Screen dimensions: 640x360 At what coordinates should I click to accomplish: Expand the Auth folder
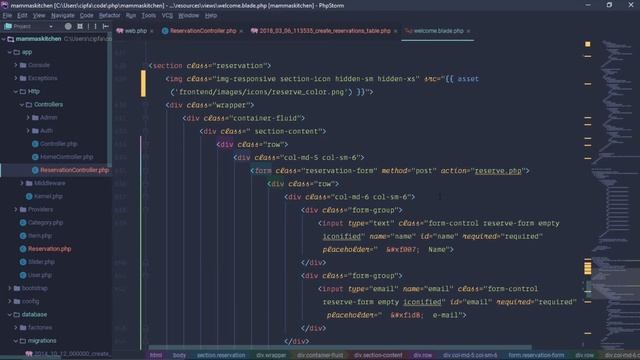click(28, 131)
